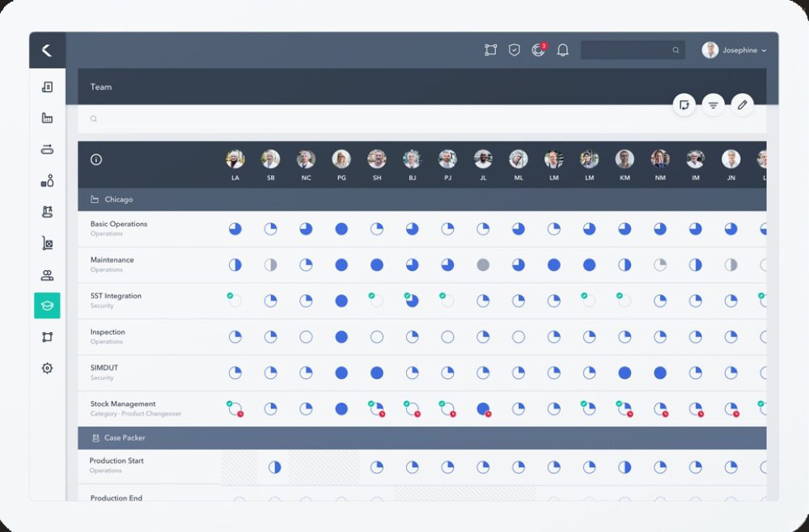Select the graduation cap training icon in sidebar

point(47,306)
